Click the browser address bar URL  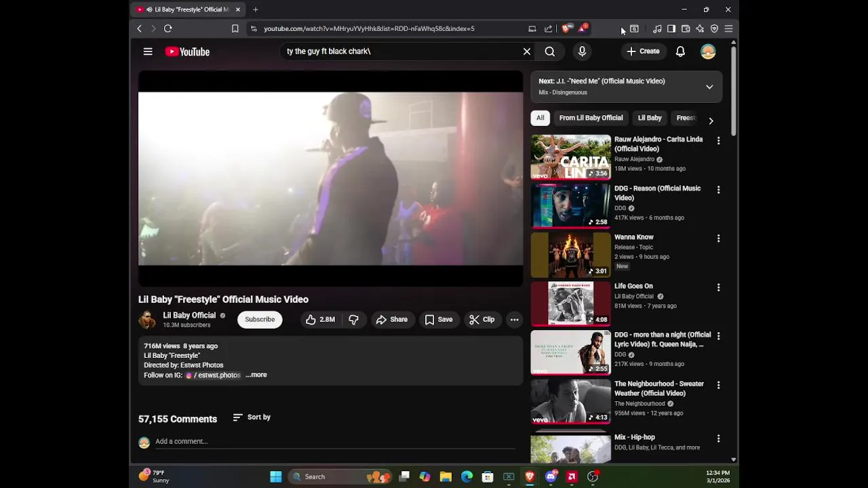369,28
